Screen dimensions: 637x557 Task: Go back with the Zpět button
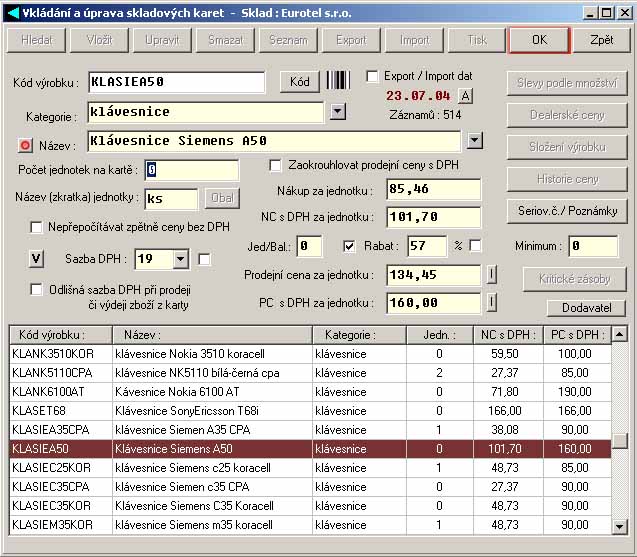(602, 40)
